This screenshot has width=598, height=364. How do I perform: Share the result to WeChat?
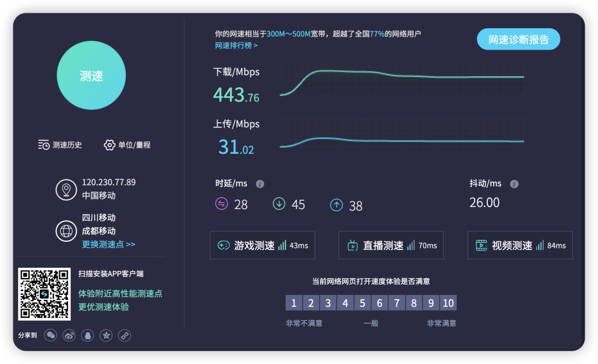click(50, 335)
